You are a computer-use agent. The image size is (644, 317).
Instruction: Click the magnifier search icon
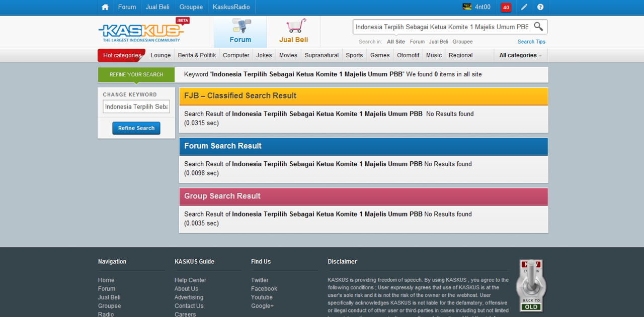(538, 27)
